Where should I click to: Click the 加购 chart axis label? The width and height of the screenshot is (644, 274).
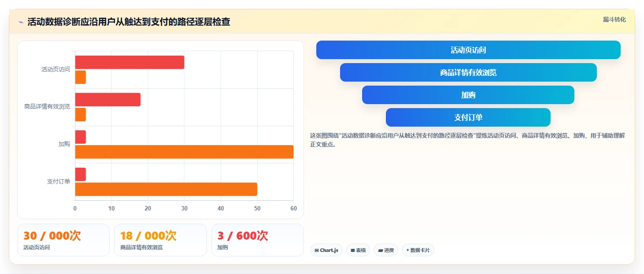tap(64, 144)
